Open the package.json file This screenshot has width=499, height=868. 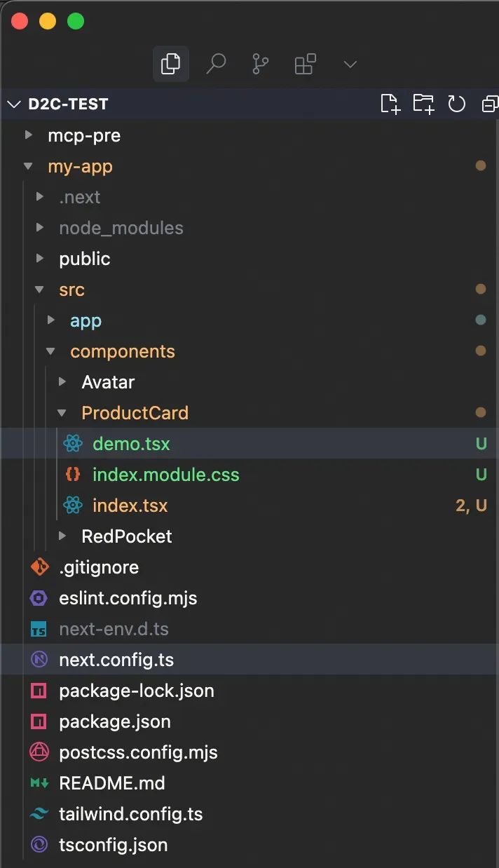(x=115, y=721)
